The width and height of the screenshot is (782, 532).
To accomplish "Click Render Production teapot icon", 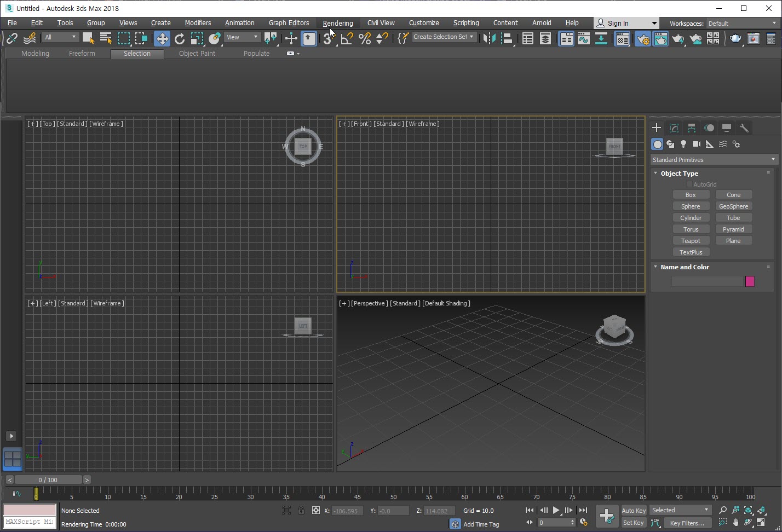I will pyautogui.click(x=678, y=38).
